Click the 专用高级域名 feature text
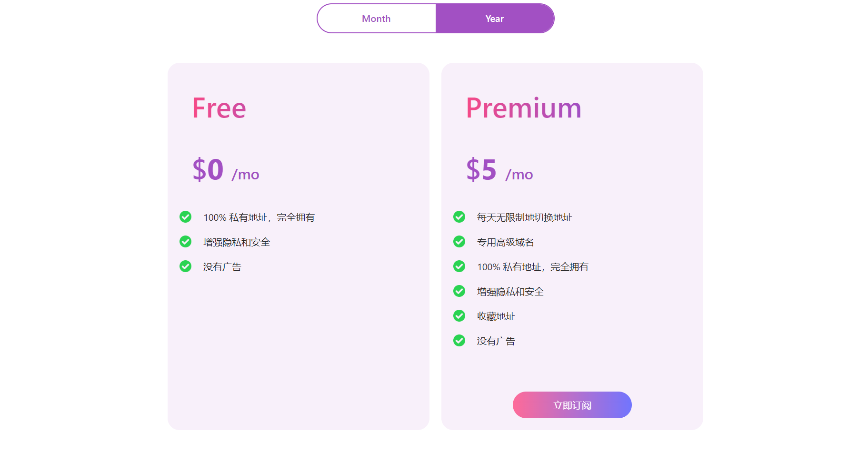 505,242
